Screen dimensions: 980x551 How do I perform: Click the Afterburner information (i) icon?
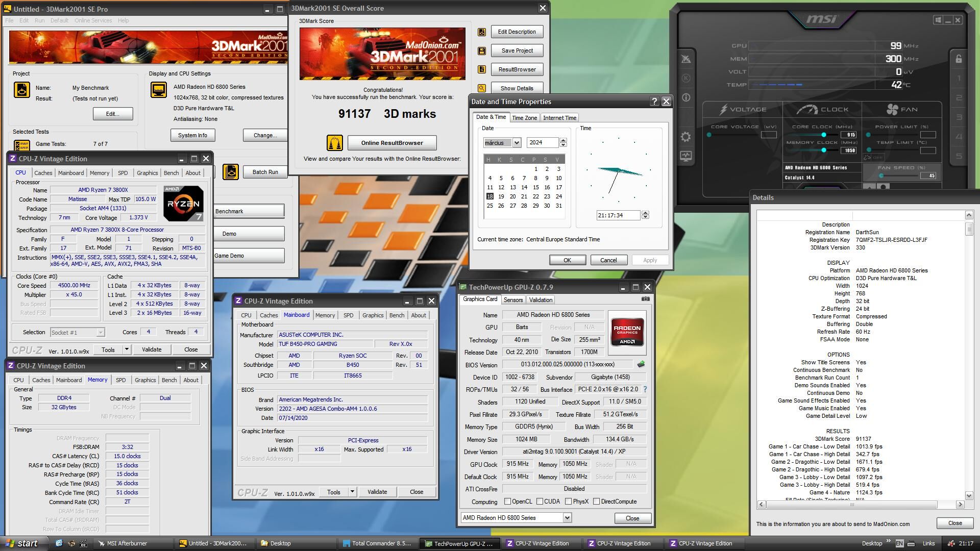point(685,97)
